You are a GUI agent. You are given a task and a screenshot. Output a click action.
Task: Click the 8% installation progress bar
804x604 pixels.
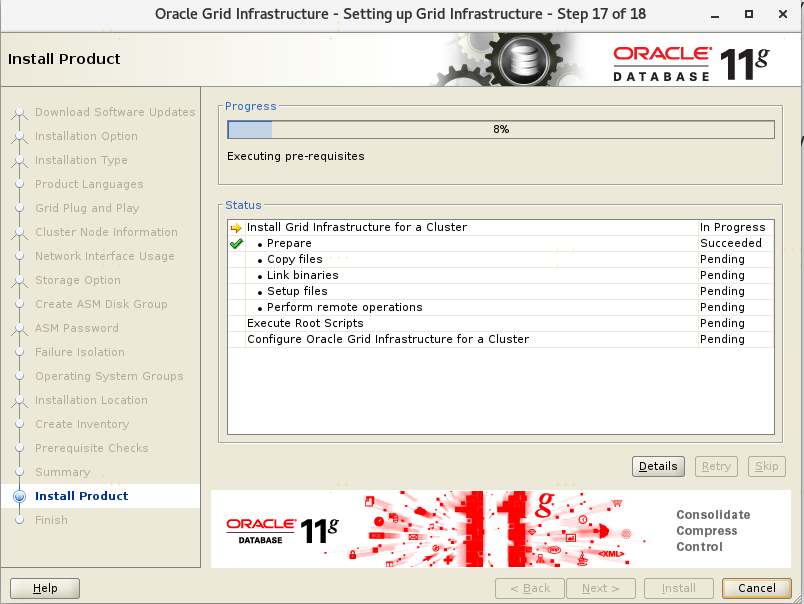click(500, 129)
